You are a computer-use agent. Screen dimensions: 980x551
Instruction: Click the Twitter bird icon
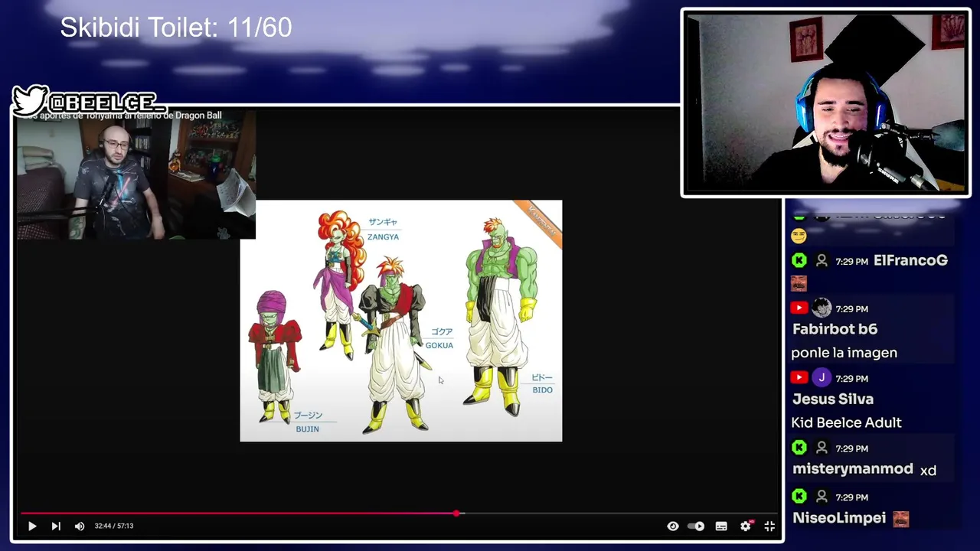[29, 100]
